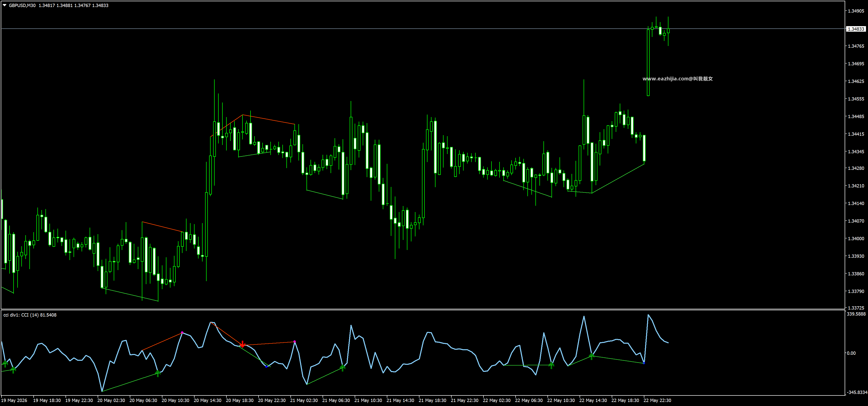Click price level 1.33860 on the axis
868x406 pixels.
click(x=856, y=274)
